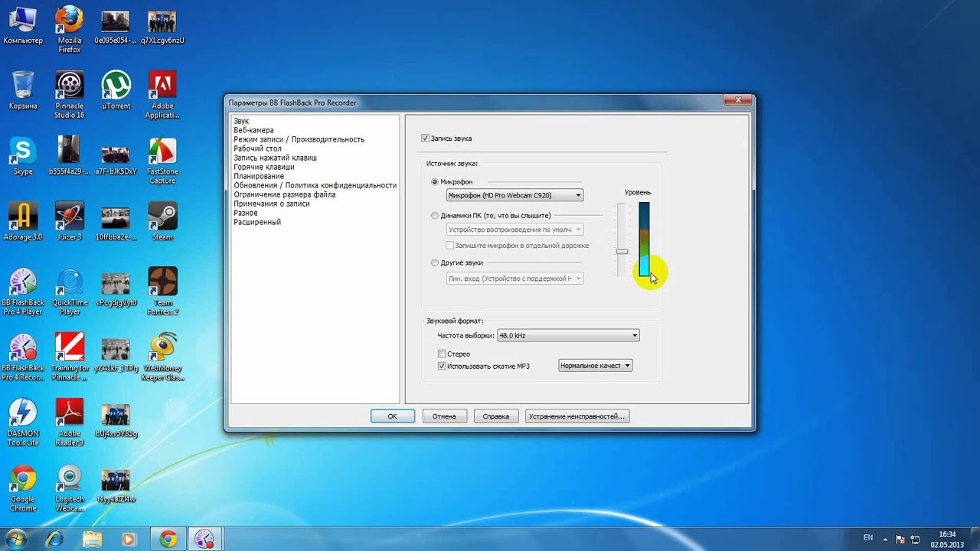
Task: Open Горячие клавиши settings category
Action: [x=263, y=167]
